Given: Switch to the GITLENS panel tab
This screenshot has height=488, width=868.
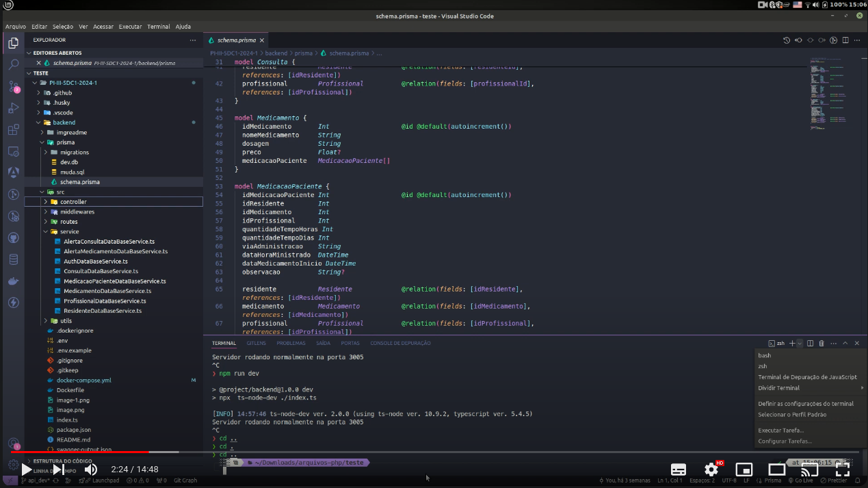Looking at the screenshot, I should click(x=257, y=343).
